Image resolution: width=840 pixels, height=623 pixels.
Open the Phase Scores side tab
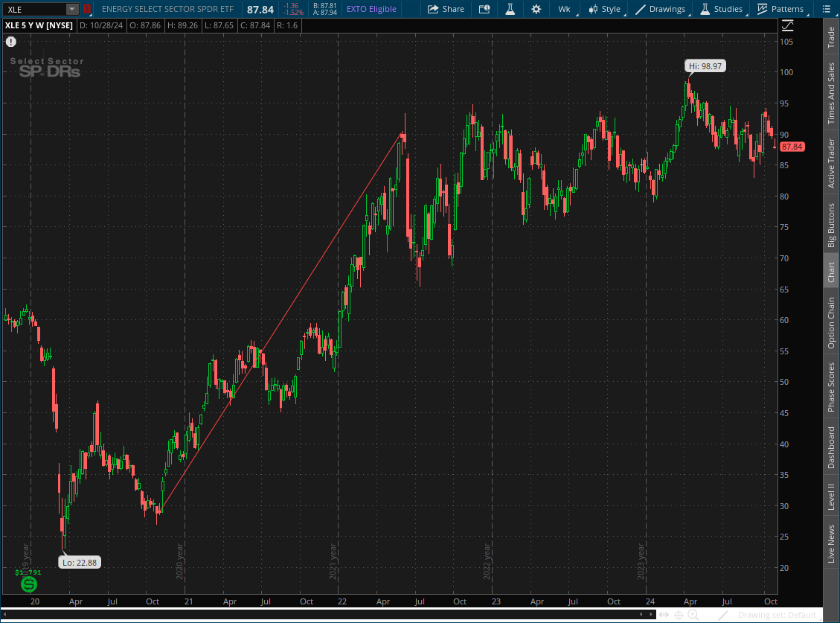coord(831,388)
